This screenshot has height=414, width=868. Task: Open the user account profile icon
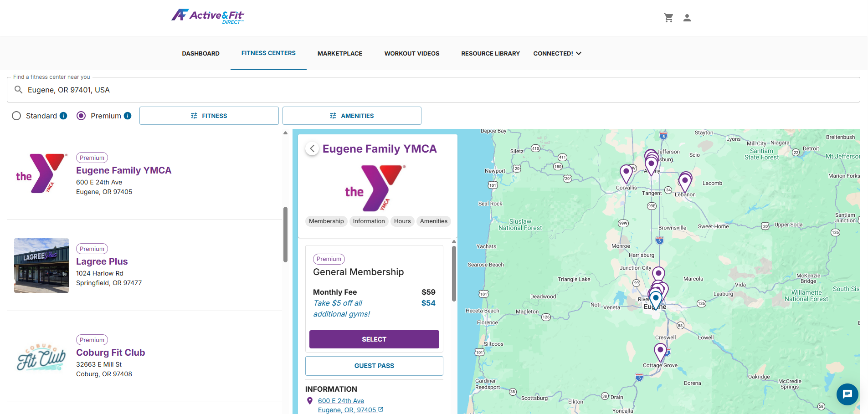pyautogui.click(x=687, y=18)
